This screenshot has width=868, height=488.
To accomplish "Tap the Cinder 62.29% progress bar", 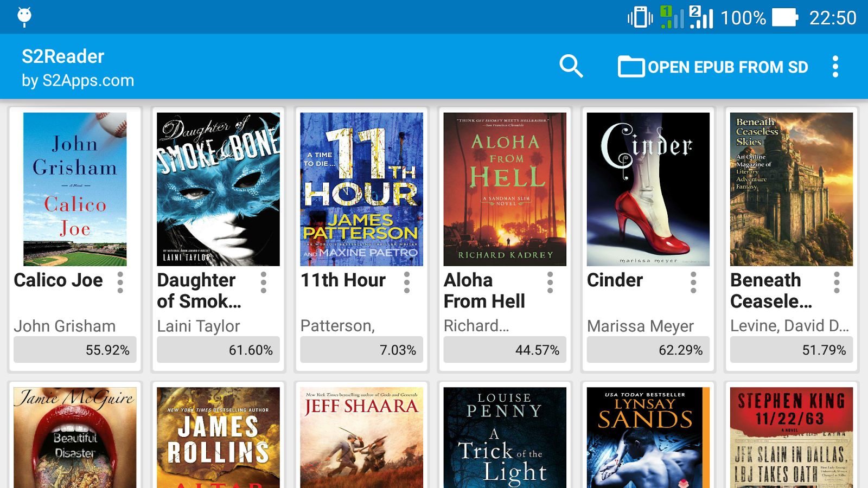I will point(648,350).
